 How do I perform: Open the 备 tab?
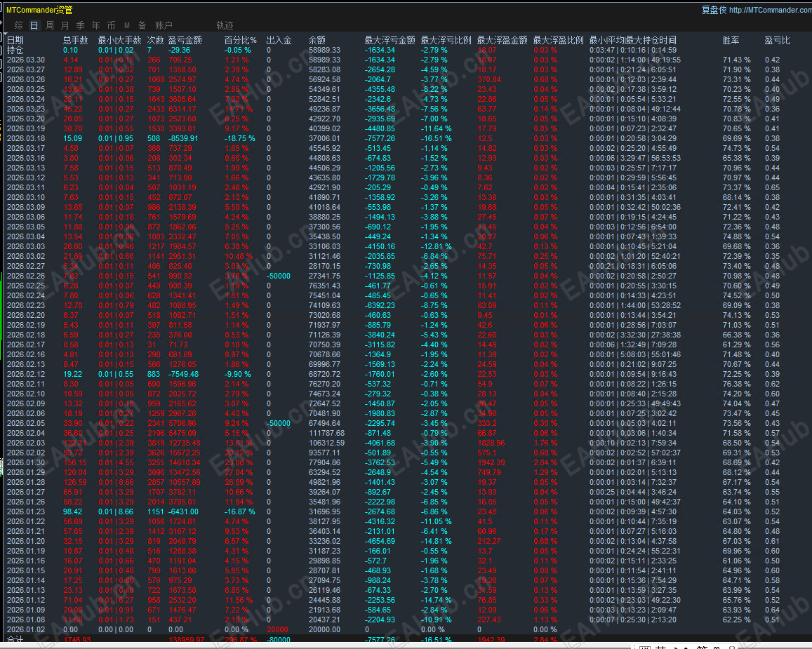tap(142, 25)
